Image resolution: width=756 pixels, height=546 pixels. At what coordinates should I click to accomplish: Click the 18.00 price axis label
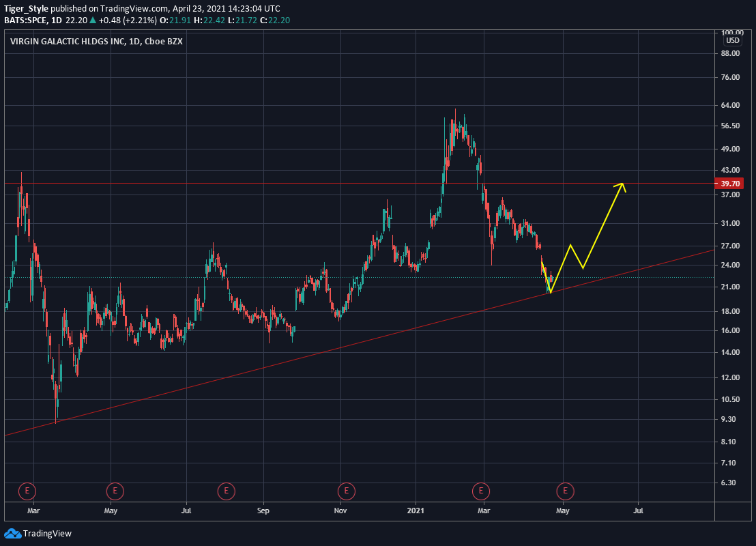[x=731, y=312]
